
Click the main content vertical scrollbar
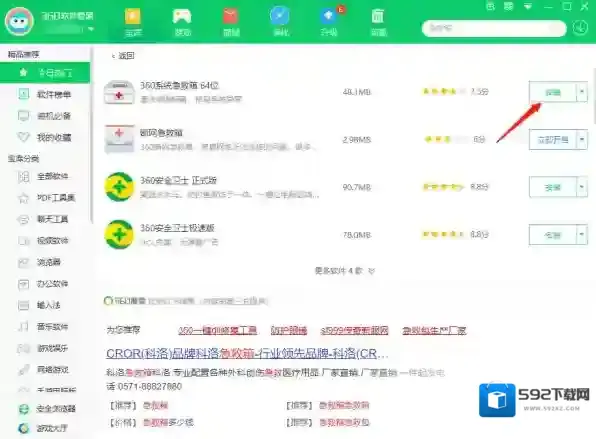pyautogui.click(x=594, y=97)
